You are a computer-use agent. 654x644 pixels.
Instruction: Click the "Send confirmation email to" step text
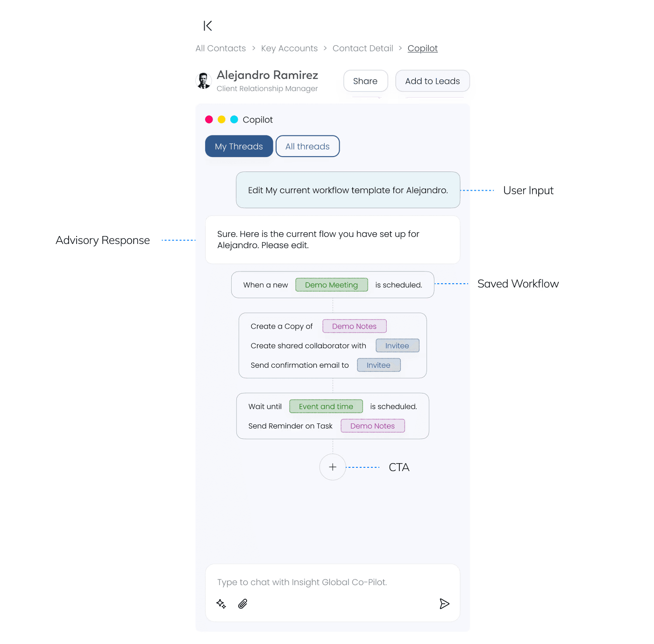[299, 365]
